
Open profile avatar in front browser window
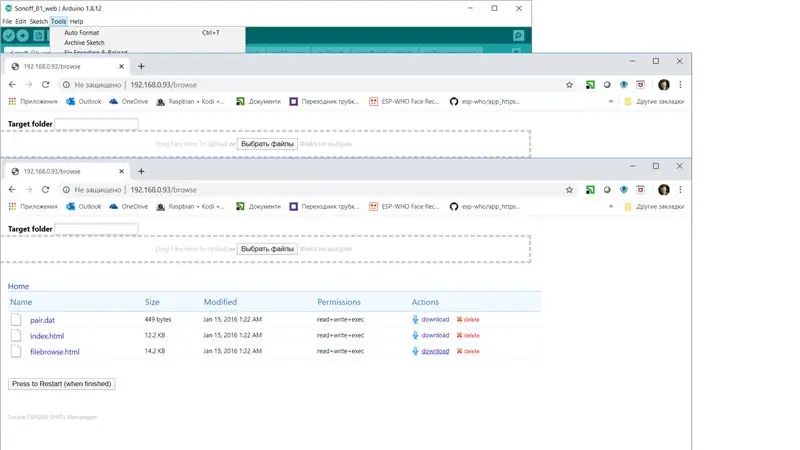point(663,190)
